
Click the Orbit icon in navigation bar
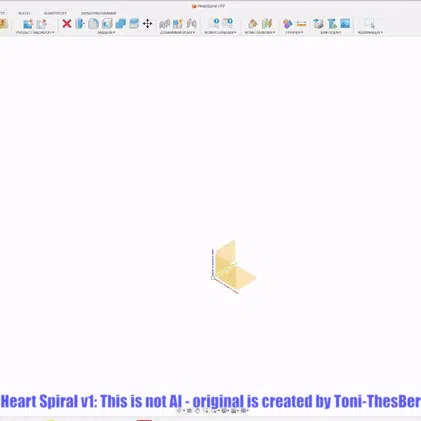tap(179, 411)
